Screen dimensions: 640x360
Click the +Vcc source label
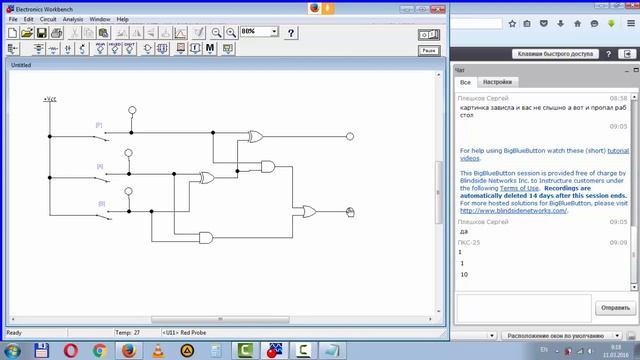tap(50, 99)
